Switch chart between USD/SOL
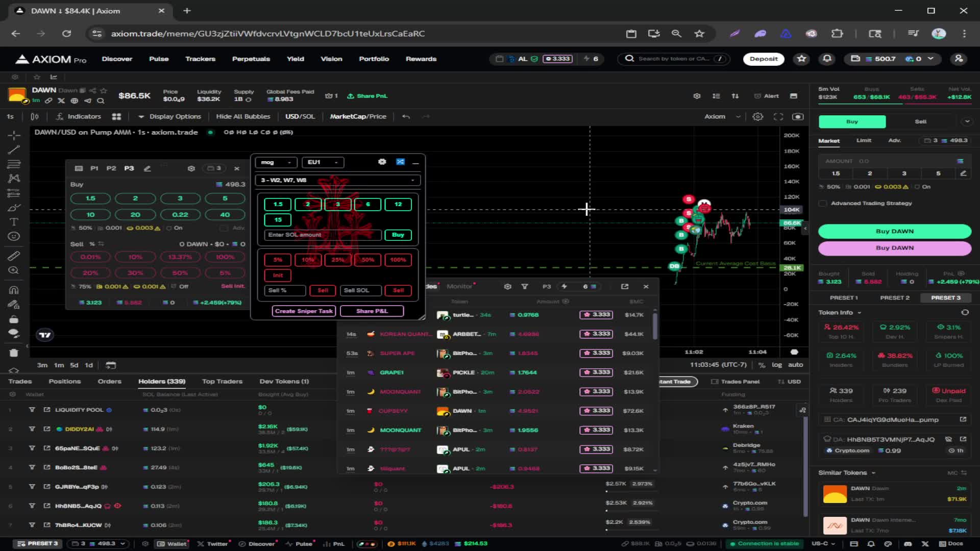 [300, 116]
